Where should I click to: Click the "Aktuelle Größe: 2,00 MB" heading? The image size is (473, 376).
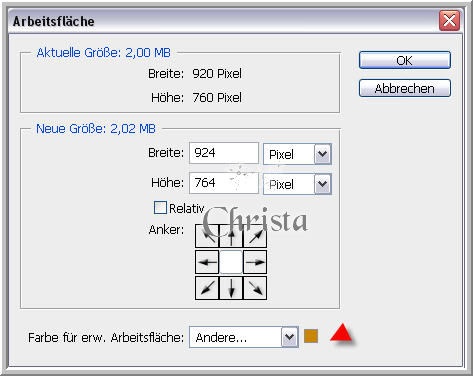click(x=104, y=53)
